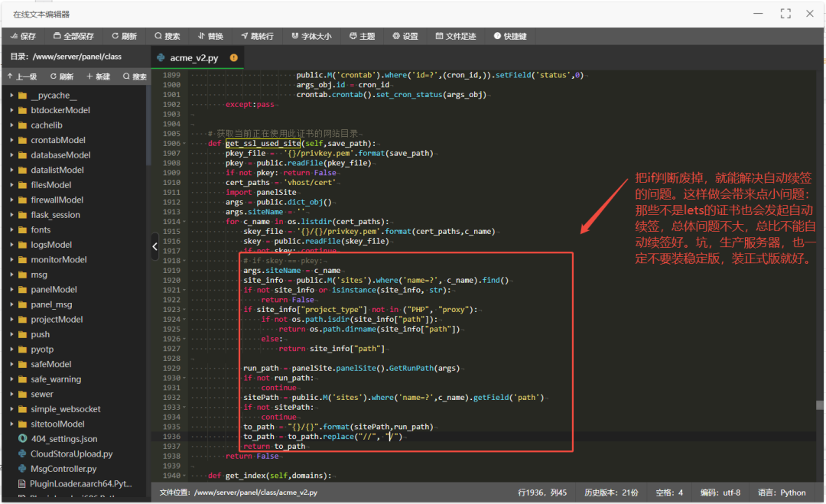Screen dimensions: 826x504
Task: Maximize the online editor window
Action: (785, 14)
